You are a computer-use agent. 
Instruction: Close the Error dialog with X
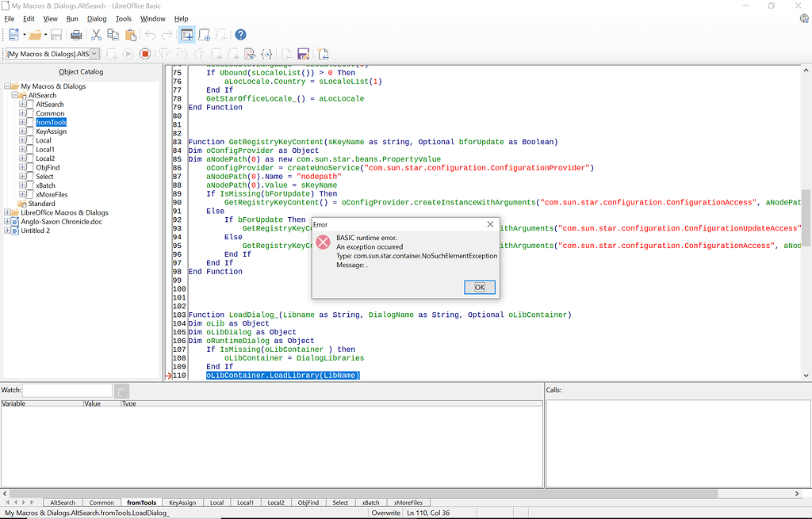(x=489, y=224)
